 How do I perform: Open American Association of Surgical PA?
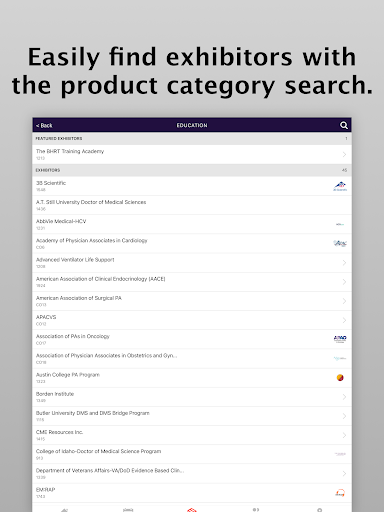coord(192,301)
